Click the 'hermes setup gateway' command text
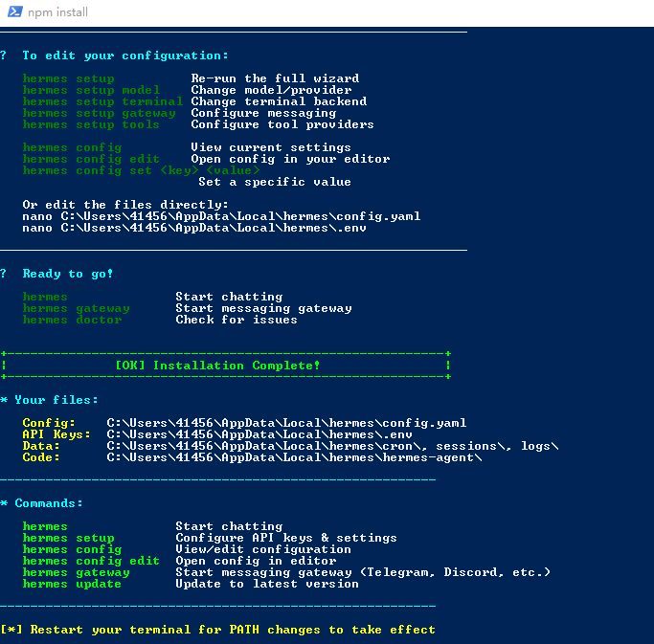 point(99,113)
